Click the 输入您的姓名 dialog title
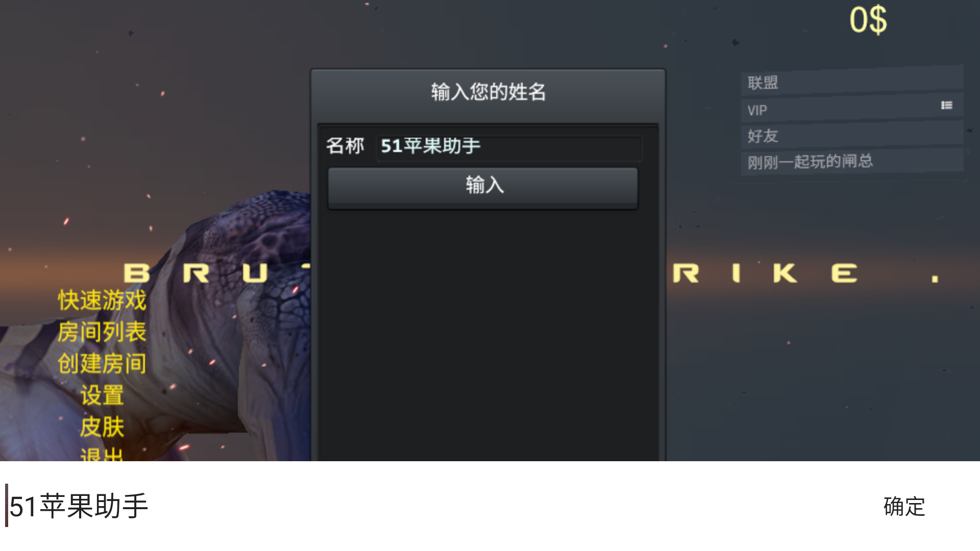The image size is (980, 551). [488, 92]
